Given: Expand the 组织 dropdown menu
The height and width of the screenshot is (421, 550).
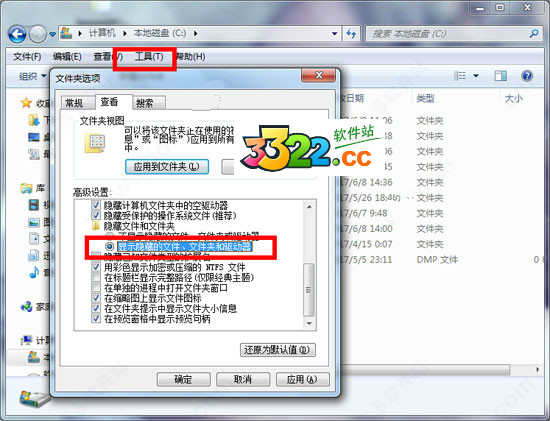Looking at the screenshot, I should 33,76.
